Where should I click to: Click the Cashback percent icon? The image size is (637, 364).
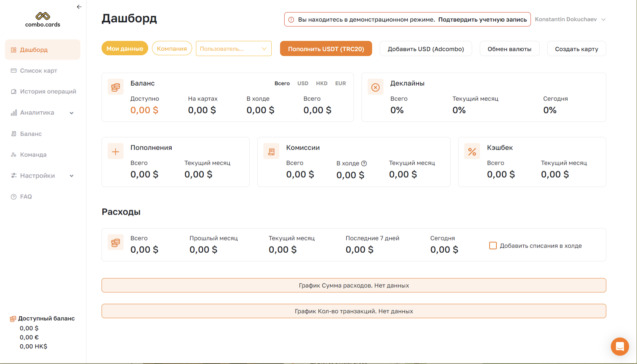472,152
